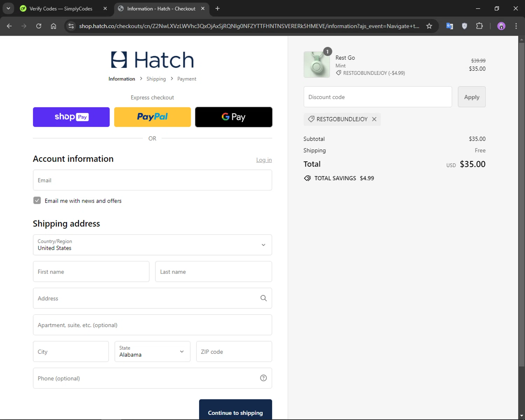The image size is (525, 420).
Task: Go to Payment breadcrumb step
Action: coord(187,79)
